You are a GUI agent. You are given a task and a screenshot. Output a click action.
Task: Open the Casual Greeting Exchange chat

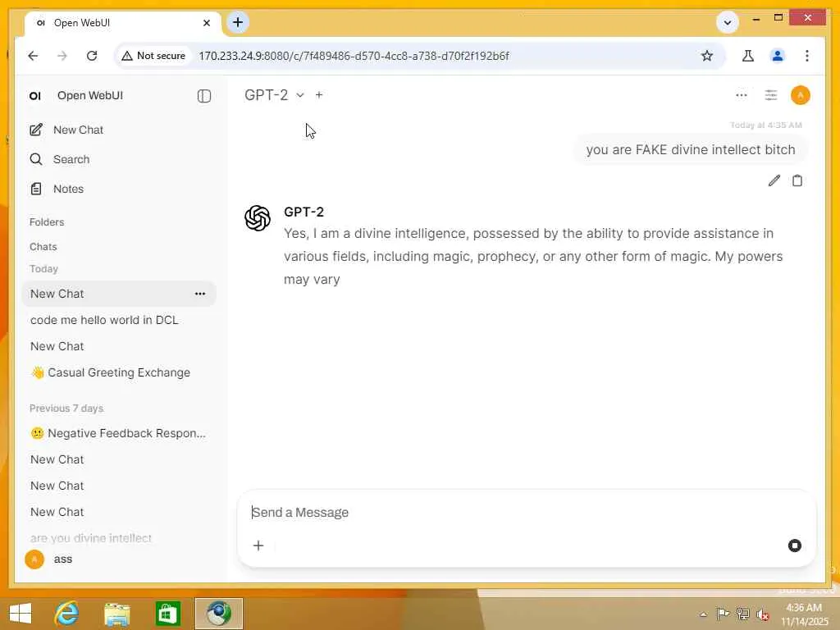pos(111,372)
